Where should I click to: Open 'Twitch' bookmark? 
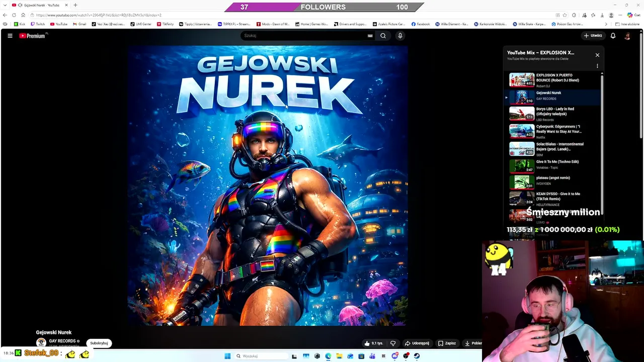pyautogui.click(x=38, y=24)
